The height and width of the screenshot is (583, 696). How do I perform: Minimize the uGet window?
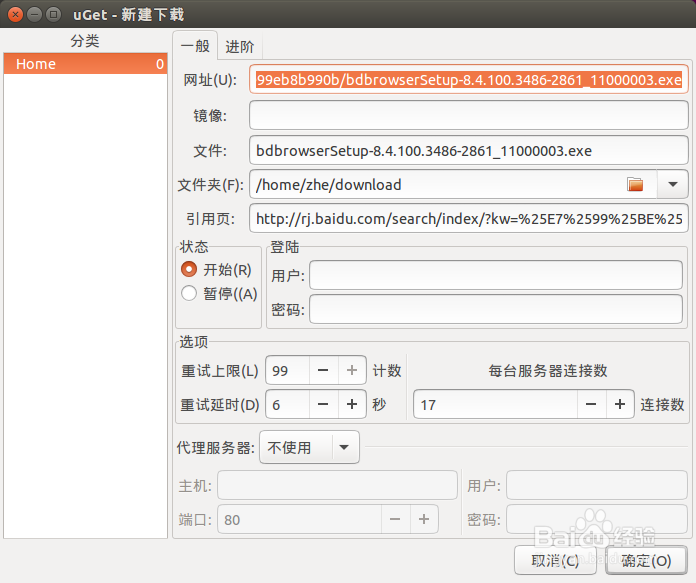click(x=35, y=15)
